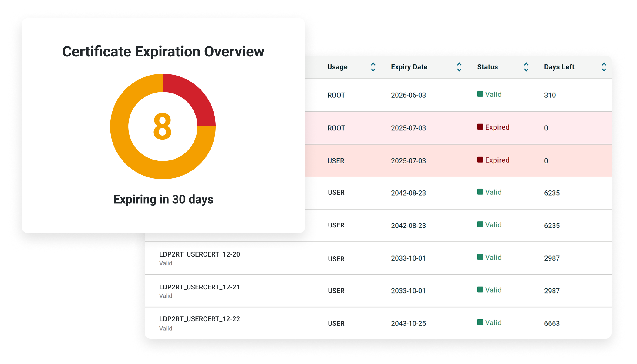Click green Valid square in 6663 days row
This screenshot has width=637, height=364.
coord(480,322)
